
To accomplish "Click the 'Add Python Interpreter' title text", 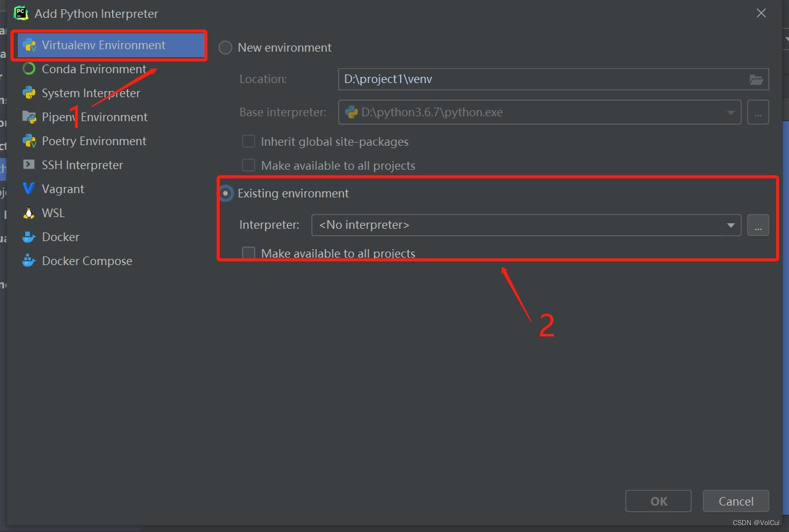I will [x=97, y=14].
